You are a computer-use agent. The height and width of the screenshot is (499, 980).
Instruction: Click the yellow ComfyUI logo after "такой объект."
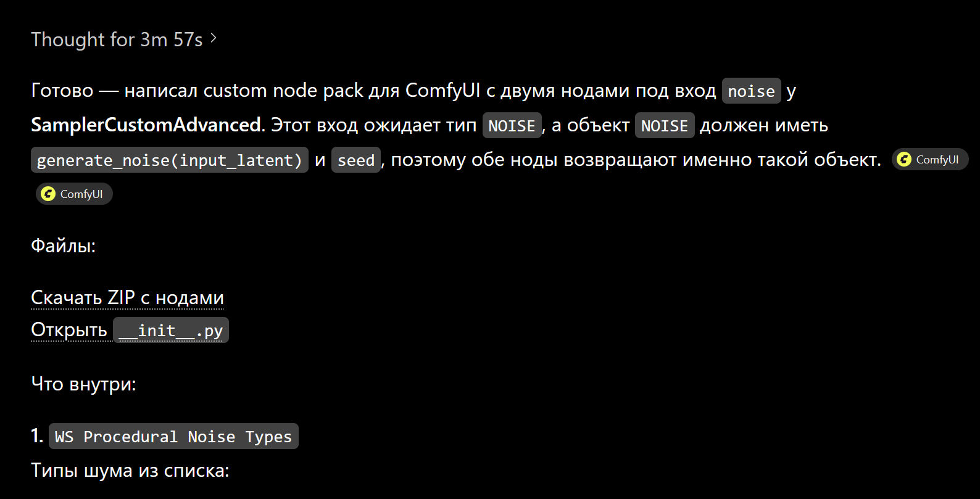(904, 160)
